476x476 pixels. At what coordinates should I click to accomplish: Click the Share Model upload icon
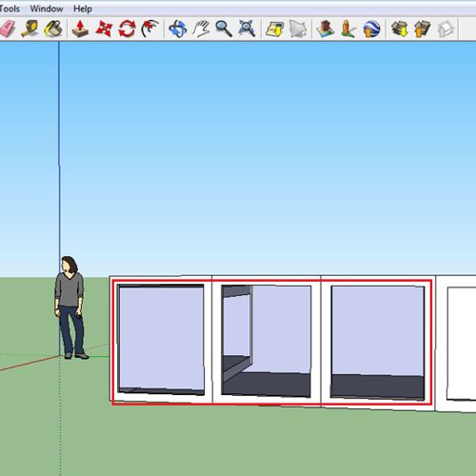click(423, 29)
